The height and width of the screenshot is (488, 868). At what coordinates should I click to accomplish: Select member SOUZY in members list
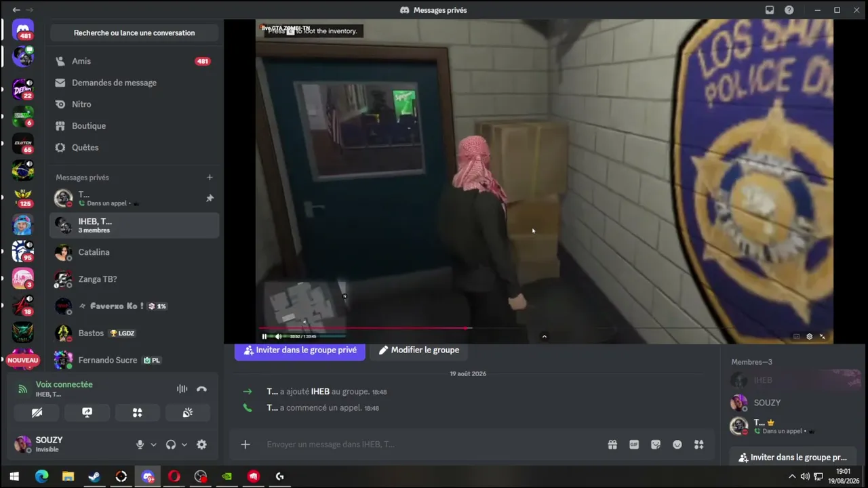(795, 403)
